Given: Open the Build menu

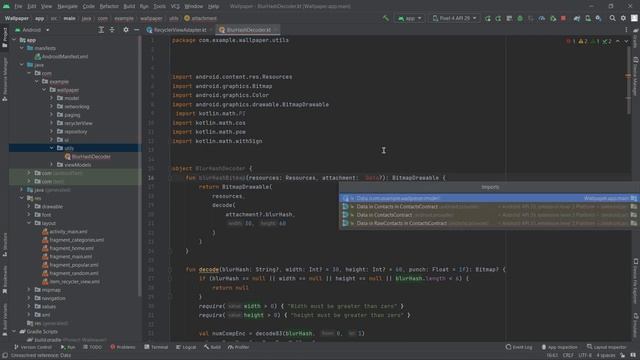Looking at the screenshot, I should click(x=129, y=7).
